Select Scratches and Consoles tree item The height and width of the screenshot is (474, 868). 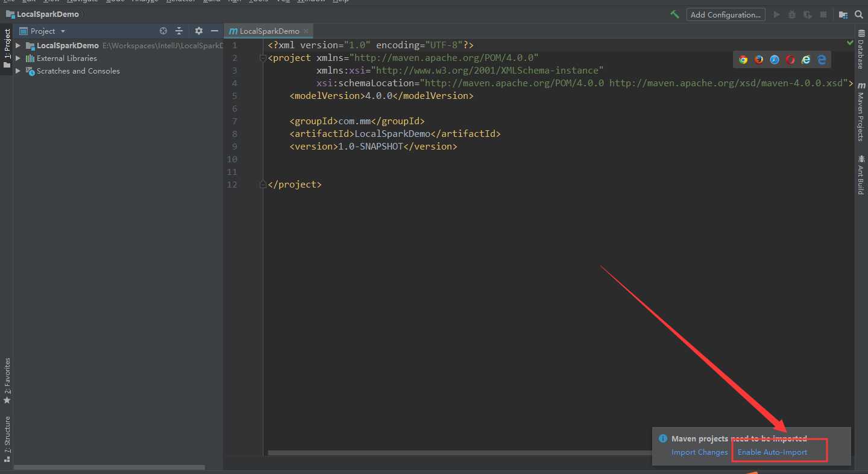(78, 71)
